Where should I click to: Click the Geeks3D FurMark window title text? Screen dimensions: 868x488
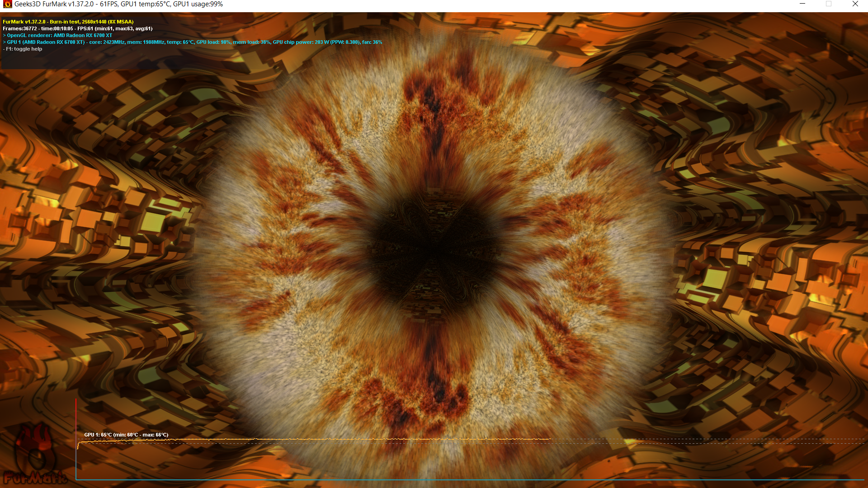118,4
